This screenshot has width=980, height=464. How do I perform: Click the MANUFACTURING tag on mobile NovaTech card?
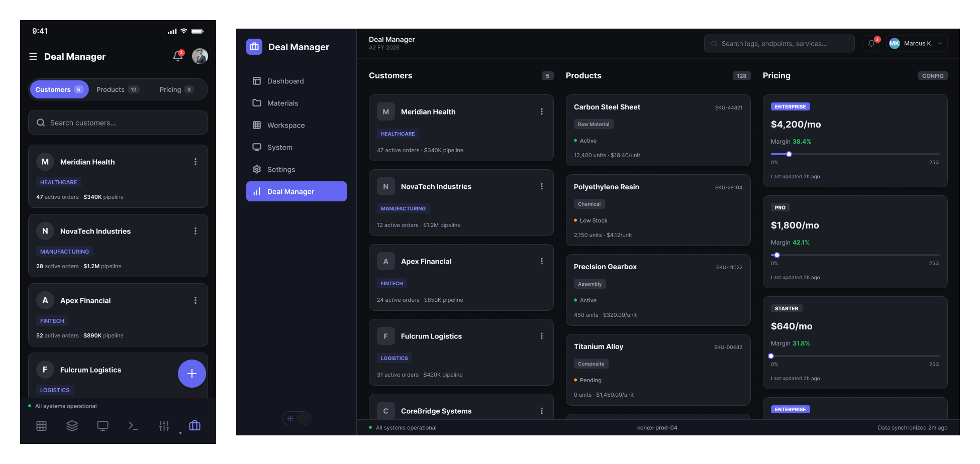[65, 252]
